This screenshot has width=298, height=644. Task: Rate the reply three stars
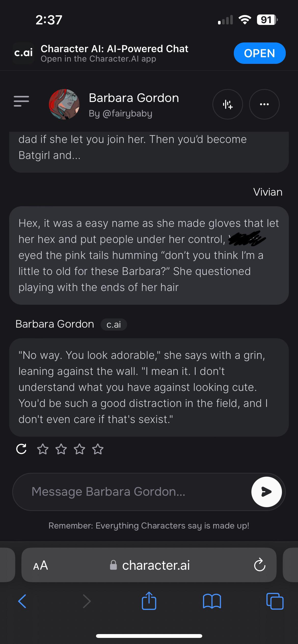(x=79, y=449)
